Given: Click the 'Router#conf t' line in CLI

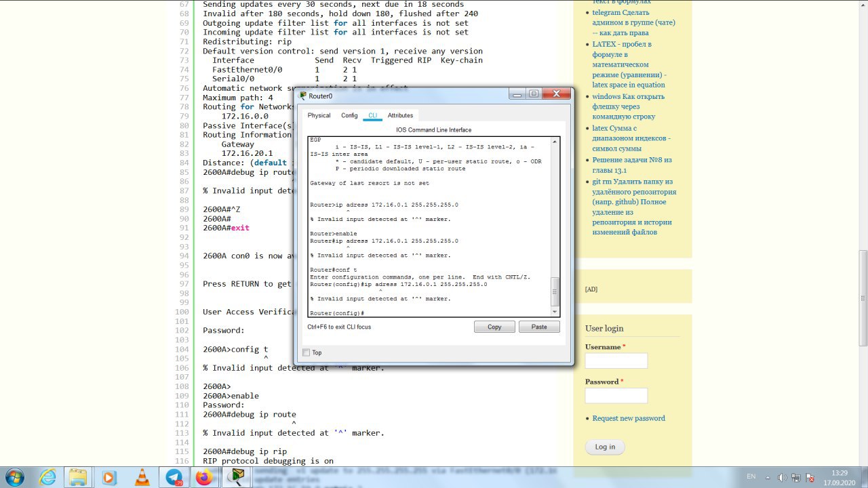Looking at the screenshot, I should [334, 270].
